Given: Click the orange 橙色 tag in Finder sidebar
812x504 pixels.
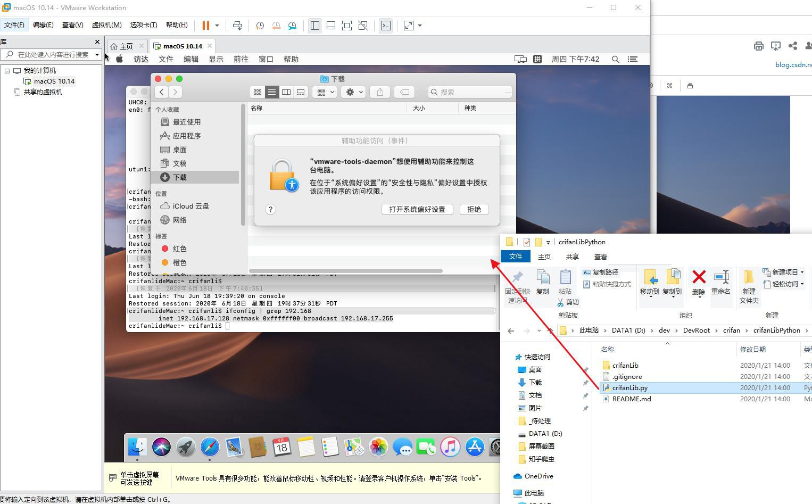Looking at the screenshot, I should click(x=179, y=262).
